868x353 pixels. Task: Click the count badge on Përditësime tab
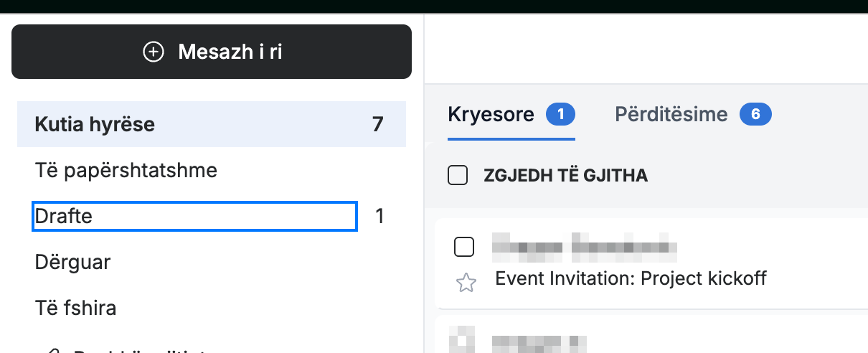tap(755, 114)
